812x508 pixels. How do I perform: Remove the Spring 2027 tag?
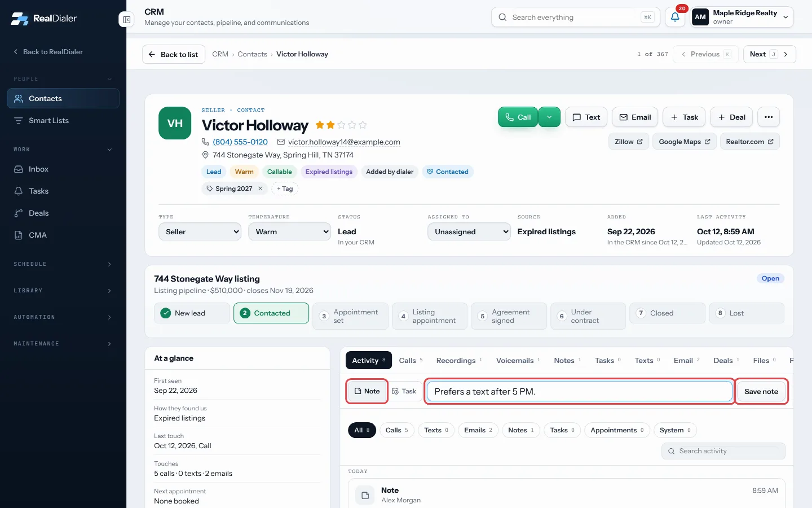[261, 189]
